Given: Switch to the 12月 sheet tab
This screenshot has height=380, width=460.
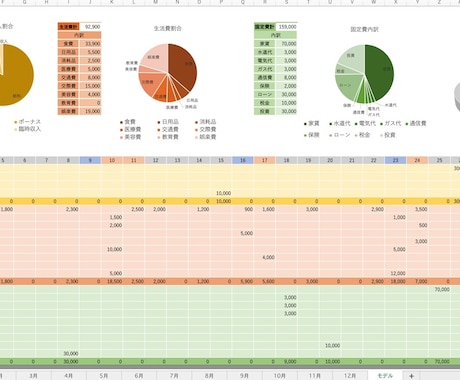Looking at the screenshot, I should click(350, 376).
